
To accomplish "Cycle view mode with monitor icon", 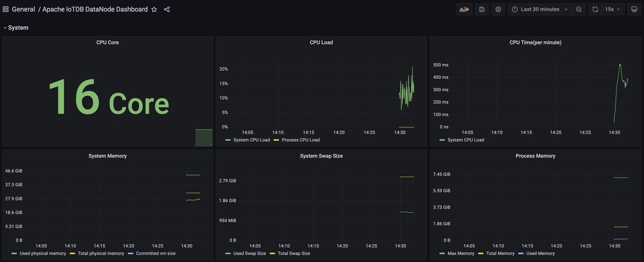I will coord(634,9).
